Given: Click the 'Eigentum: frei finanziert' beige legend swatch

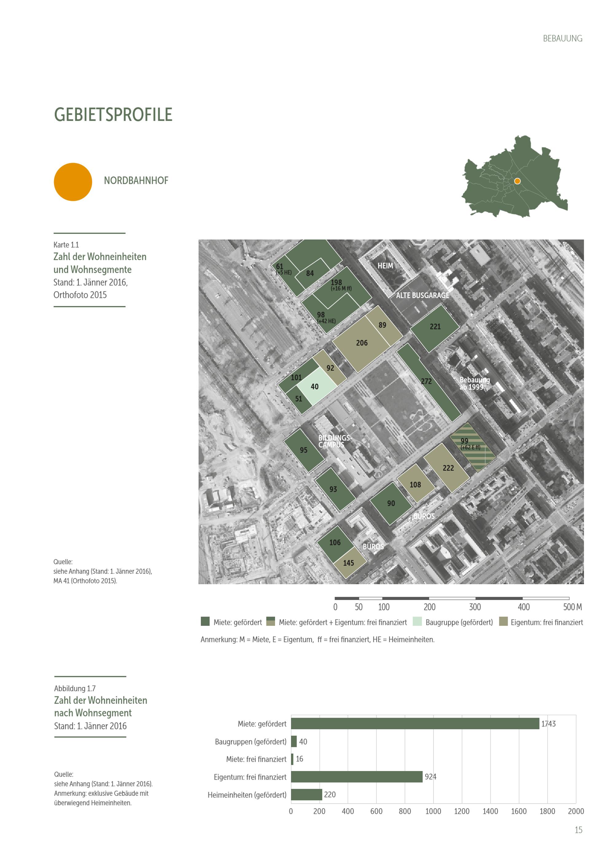Looking at the screenshot, I should pyautogui.click(x=503, y=622).
